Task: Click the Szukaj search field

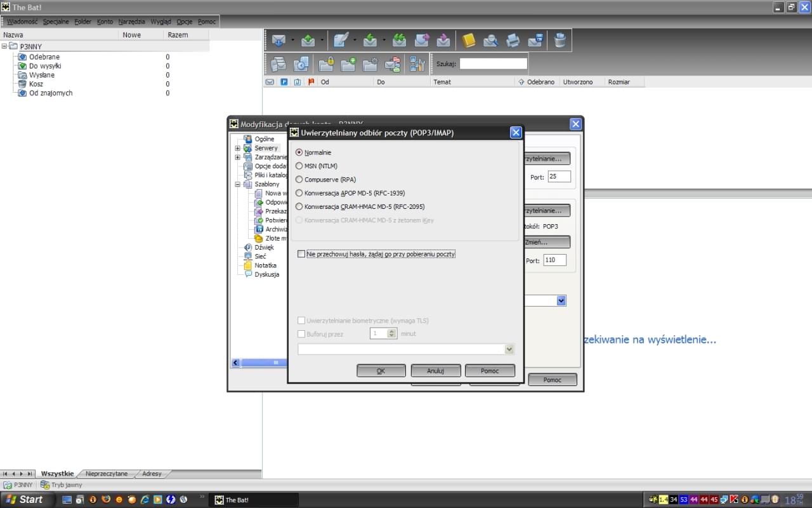Action: pos(494,63)
